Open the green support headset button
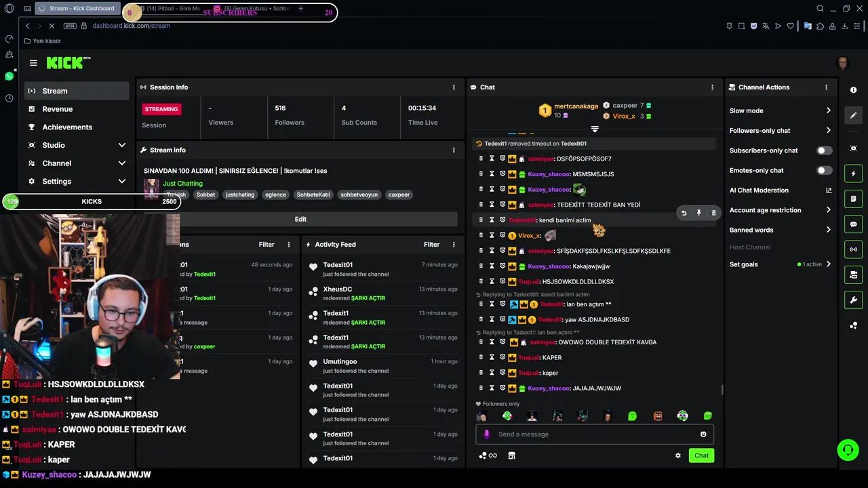This screenshot has width=868, height=488. point(847,450)
